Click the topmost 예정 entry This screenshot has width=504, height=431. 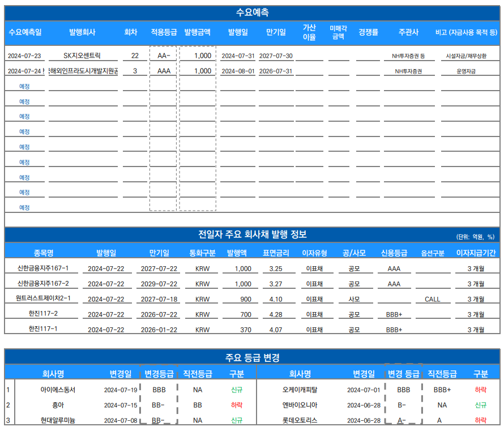click(24, 86)
